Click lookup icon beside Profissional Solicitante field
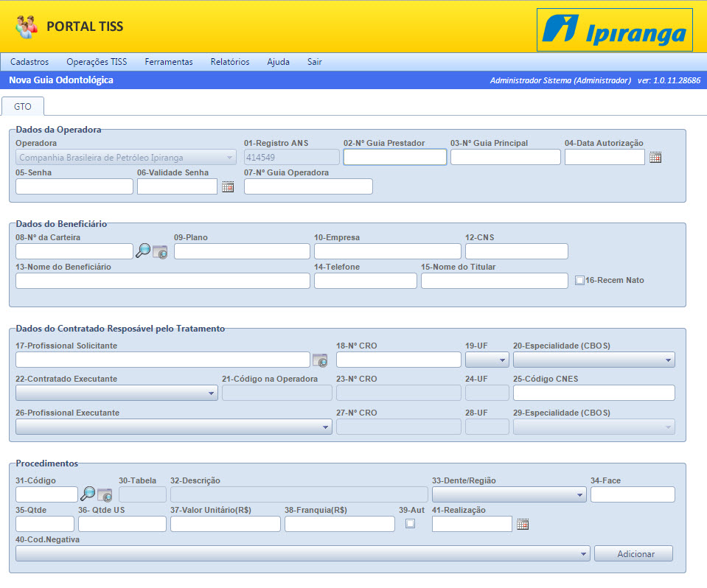 [x=320, y=360]
